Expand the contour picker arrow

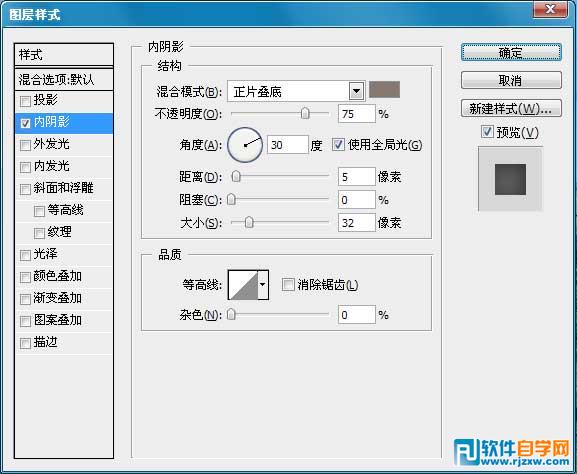tap(263, 285)
